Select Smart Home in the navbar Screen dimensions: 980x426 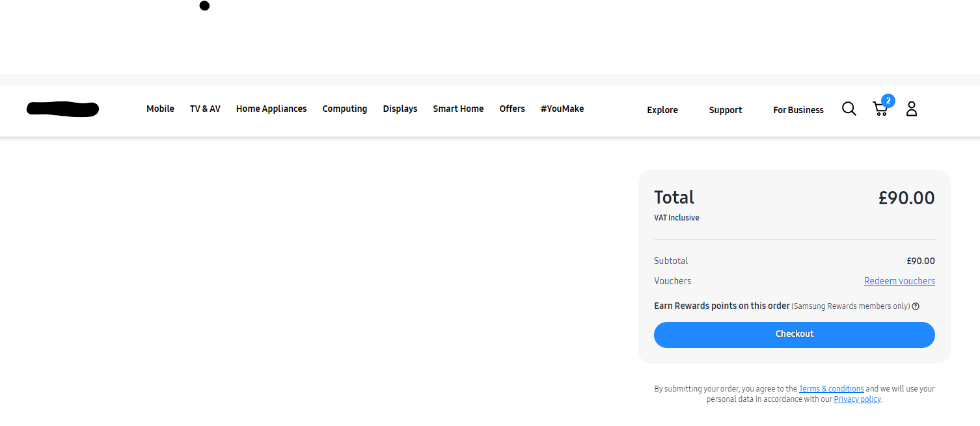coord(458,109)
